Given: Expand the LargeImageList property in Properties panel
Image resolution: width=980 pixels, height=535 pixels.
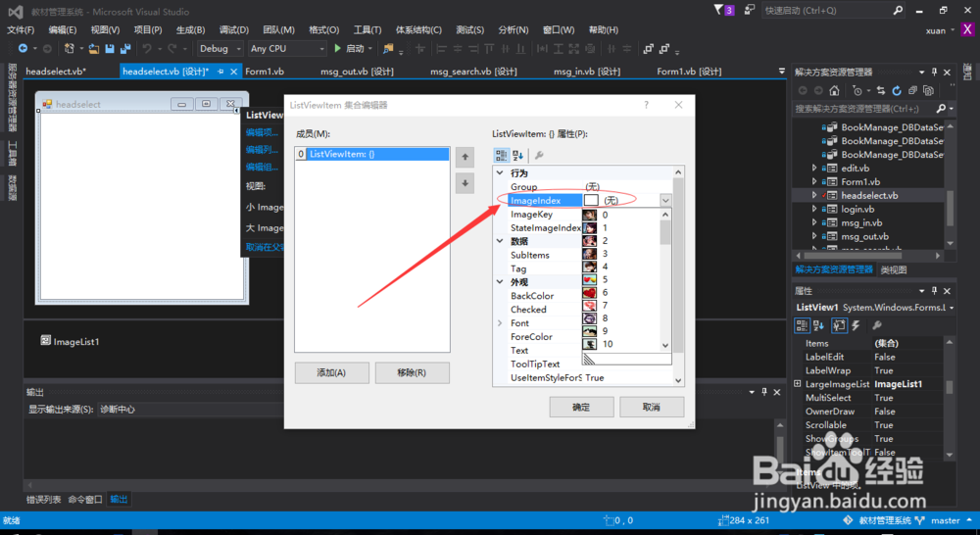Looking at the screenshot, I should point(798,384).
